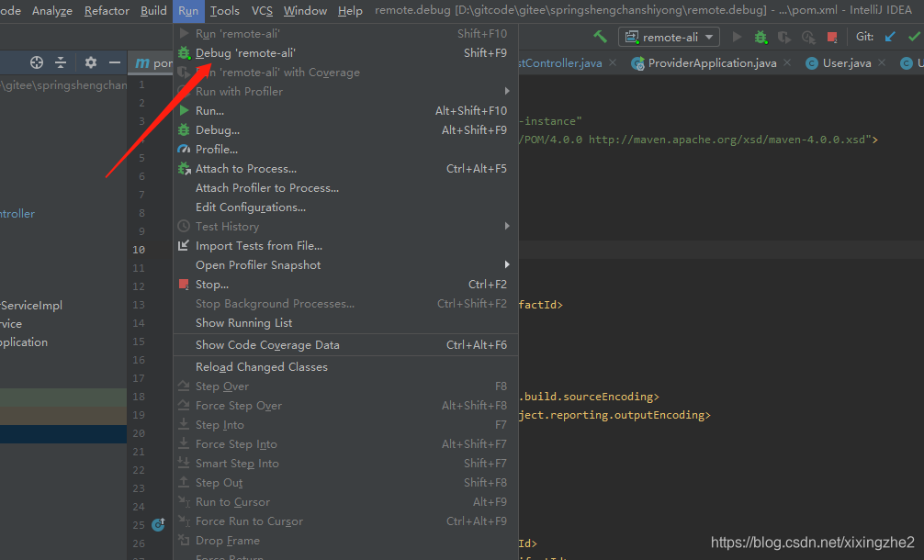Select Show Code Coverage Data

pos(346,345)
